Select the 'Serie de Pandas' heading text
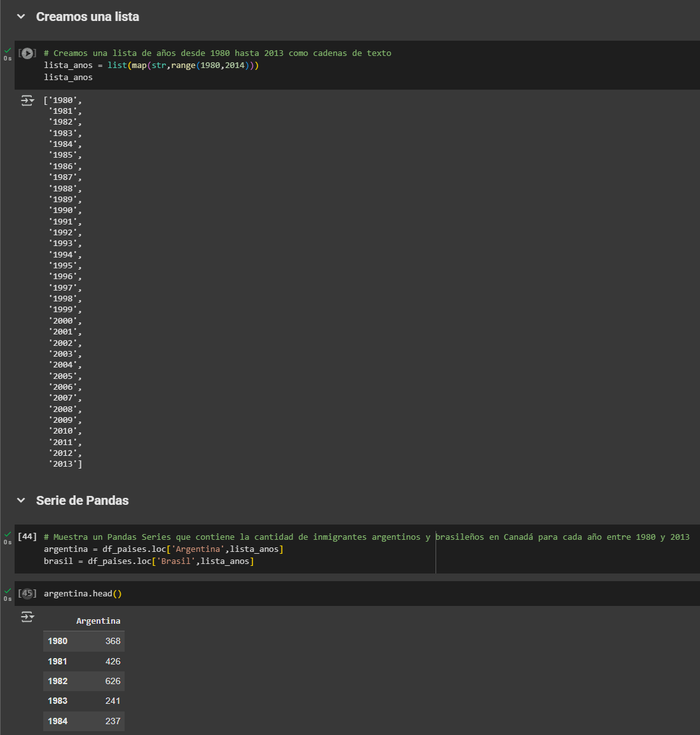The image size is (700, 735). (x=82, y=500)
